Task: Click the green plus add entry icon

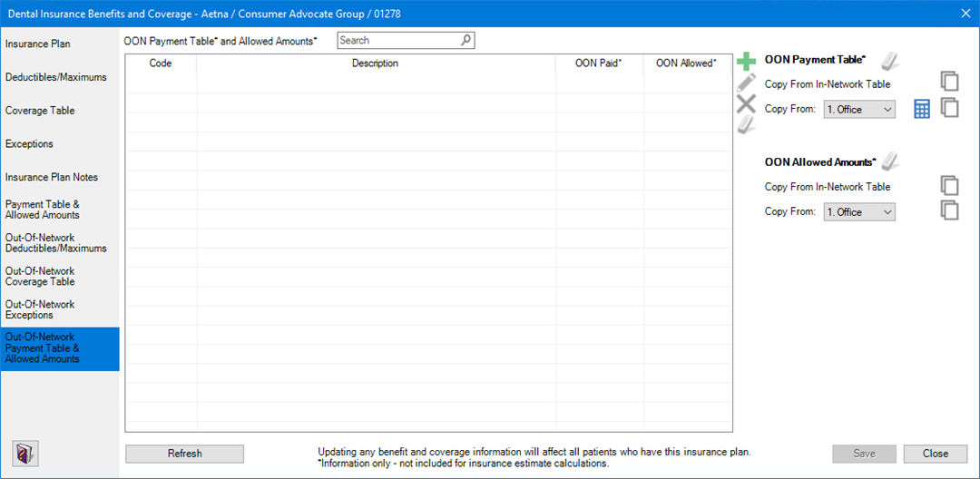Action: pyautogui.click(x=746, y=62)
